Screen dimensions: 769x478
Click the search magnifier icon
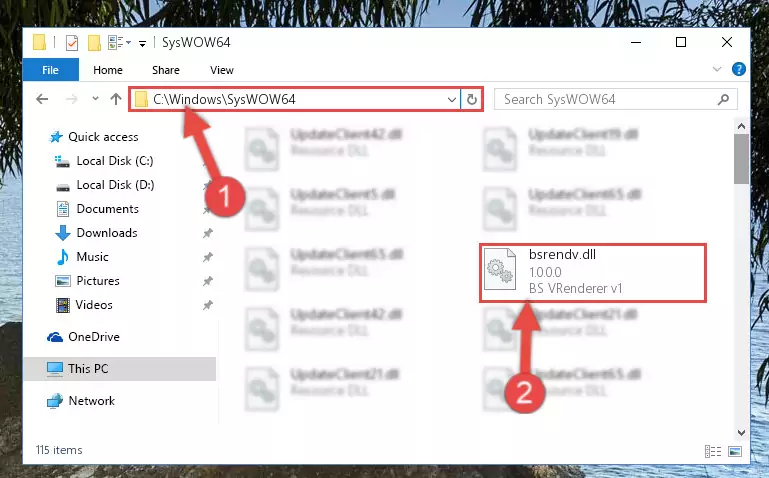[723, 100]
